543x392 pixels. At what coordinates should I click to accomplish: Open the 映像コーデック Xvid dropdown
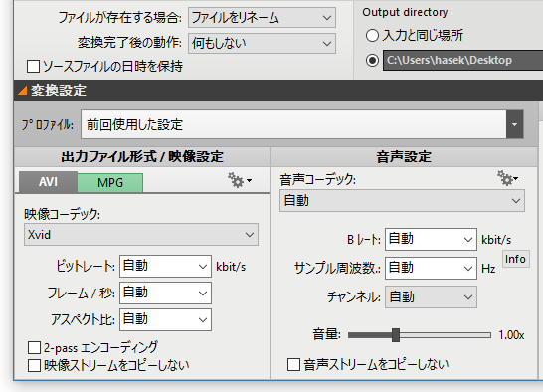click(141, 235)
